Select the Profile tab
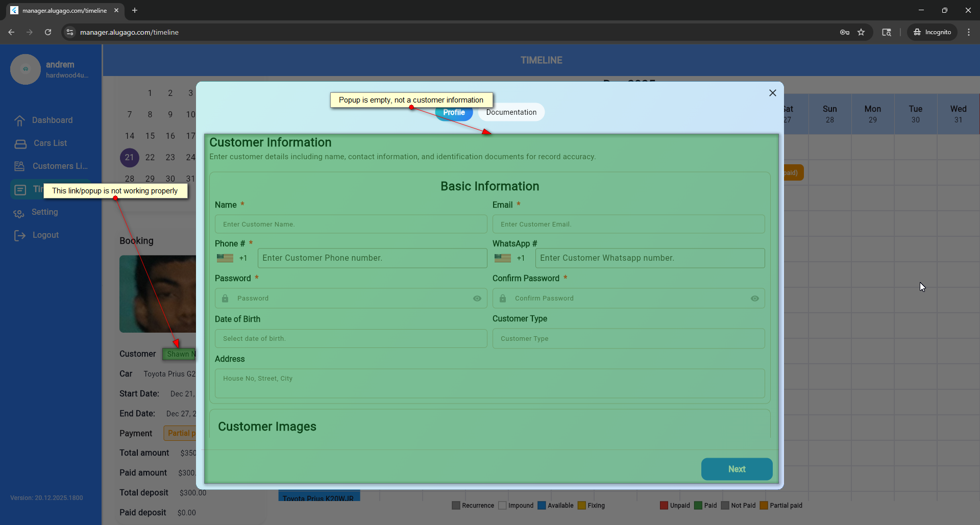 (x=454, y=113)
